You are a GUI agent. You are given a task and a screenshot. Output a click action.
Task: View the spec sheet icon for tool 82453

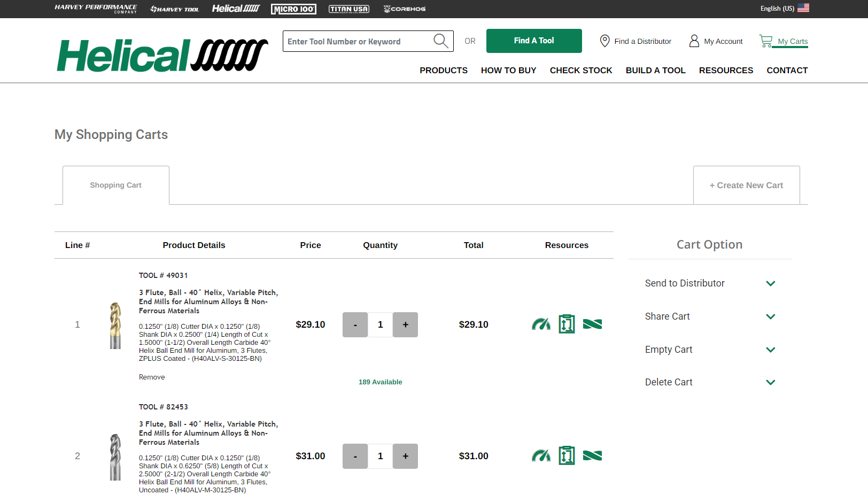point(567,455)
